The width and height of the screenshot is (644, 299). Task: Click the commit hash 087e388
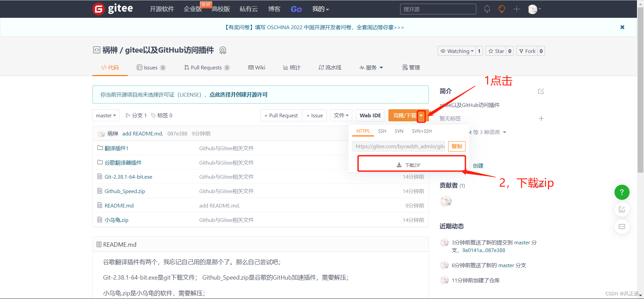point(177,134)
